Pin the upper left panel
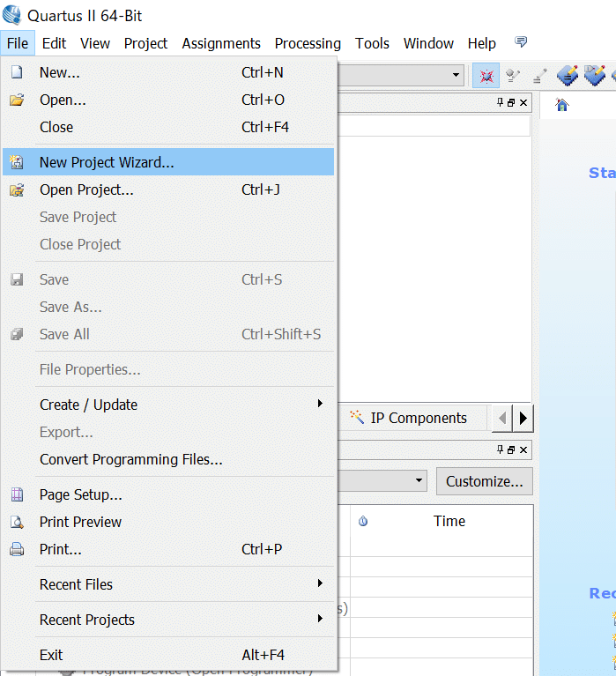Screen dimensions: 616x676 (x=500, y=102)
